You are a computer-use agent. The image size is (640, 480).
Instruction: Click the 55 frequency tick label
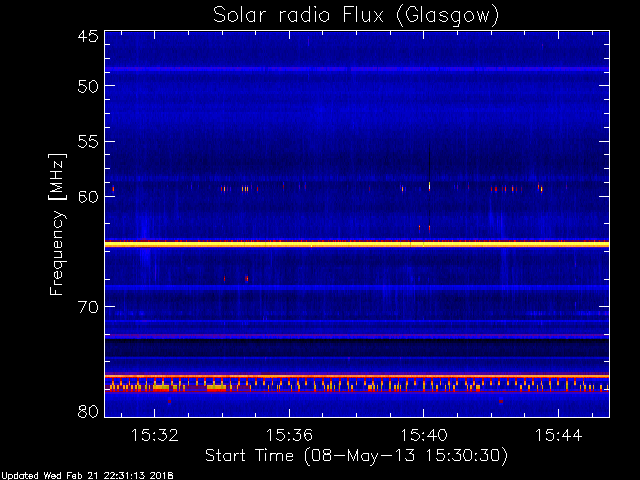[x=88, y=142]
